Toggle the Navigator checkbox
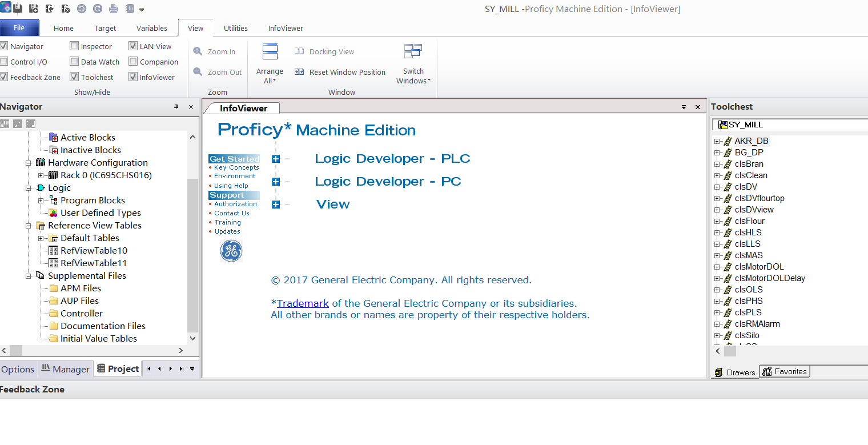This screenshot has height=445, width=868. click(x=4, y=46)
